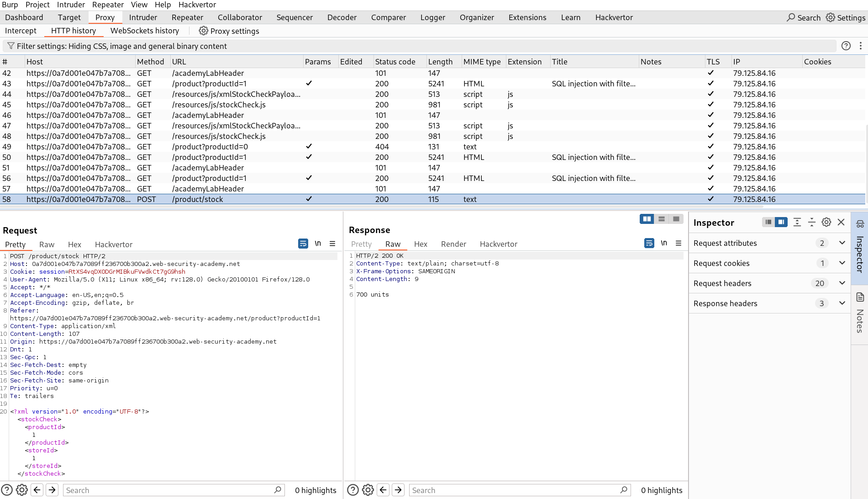Open the Burp menu
Screen dimensions: 868x499
(10, 5)
